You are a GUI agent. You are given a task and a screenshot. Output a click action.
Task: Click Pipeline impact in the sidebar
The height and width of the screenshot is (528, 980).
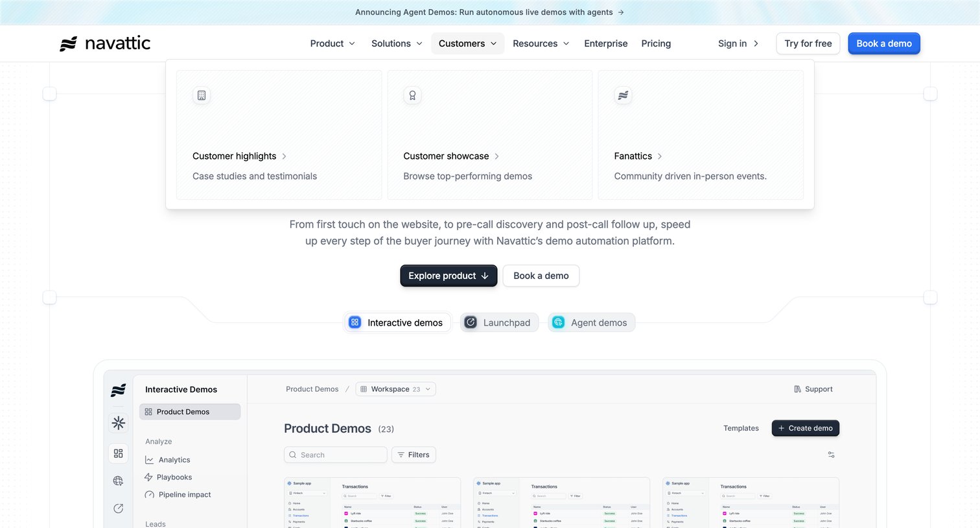(178, 495)
